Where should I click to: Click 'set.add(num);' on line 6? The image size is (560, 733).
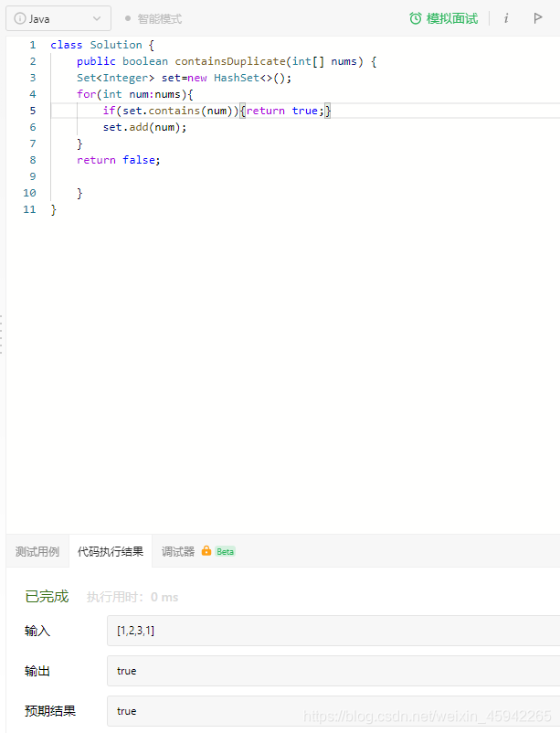tap(145, 127)
